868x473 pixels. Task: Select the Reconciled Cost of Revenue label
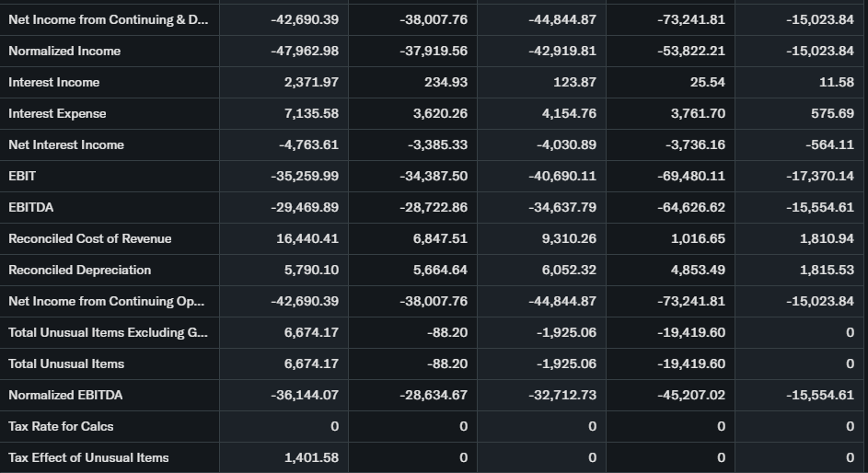tap(89, 238)
